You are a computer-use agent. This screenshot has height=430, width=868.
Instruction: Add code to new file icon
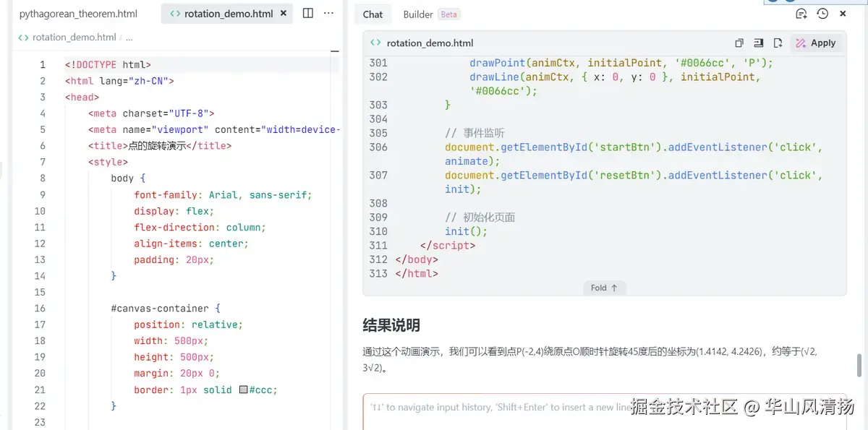[778, 43]
